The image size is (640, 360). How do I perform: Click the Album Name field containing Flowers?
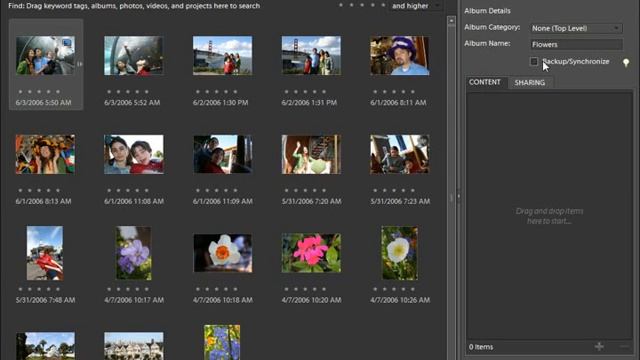(x=576, y=44)
